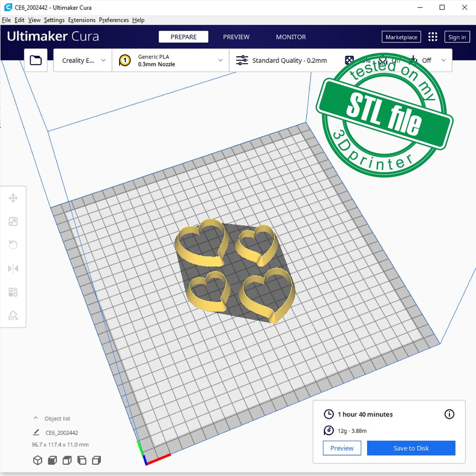The height and width of the screenshot is (476, 476).
Task: Switch to the PREVIEW stage tab
Action: 236,37
